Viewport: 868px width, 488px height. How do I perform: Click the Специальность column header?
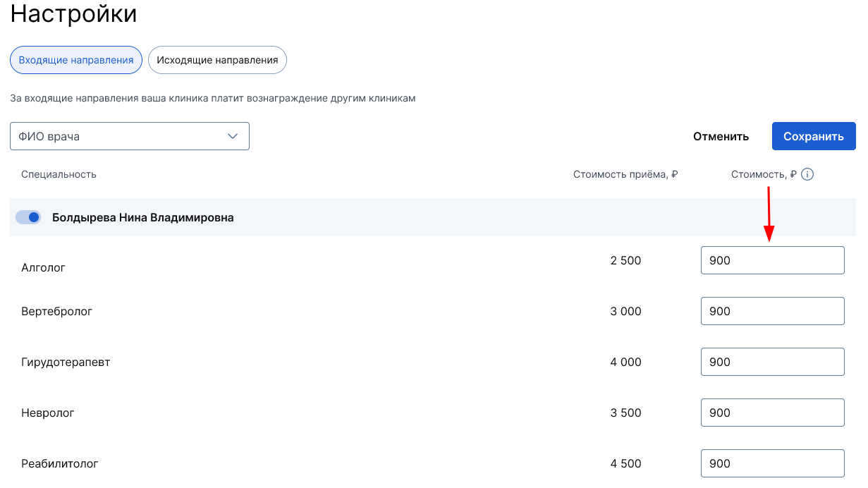click(x=59, y=174)
